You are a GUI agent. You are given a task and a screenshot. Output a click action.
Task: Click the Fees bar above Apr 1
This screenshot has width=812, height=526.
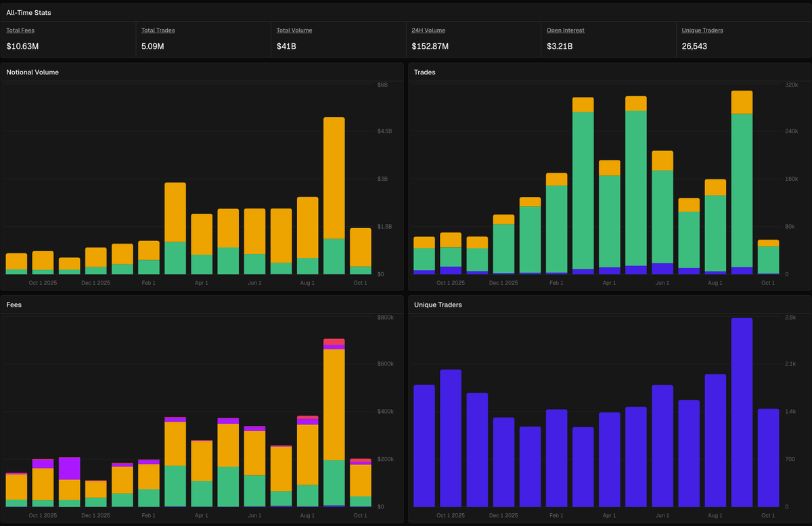[202, 474]
